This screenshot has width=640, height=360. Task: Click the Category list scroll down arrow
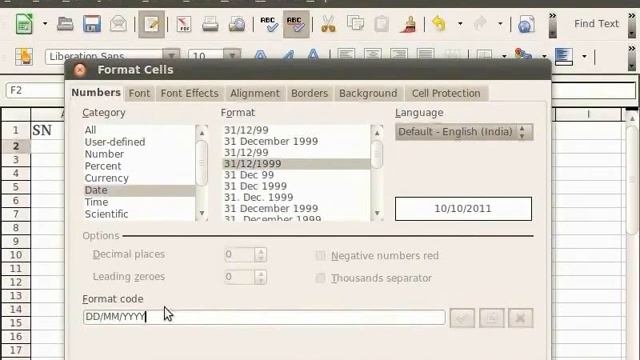pyautogui.click(x=202, y=213)
